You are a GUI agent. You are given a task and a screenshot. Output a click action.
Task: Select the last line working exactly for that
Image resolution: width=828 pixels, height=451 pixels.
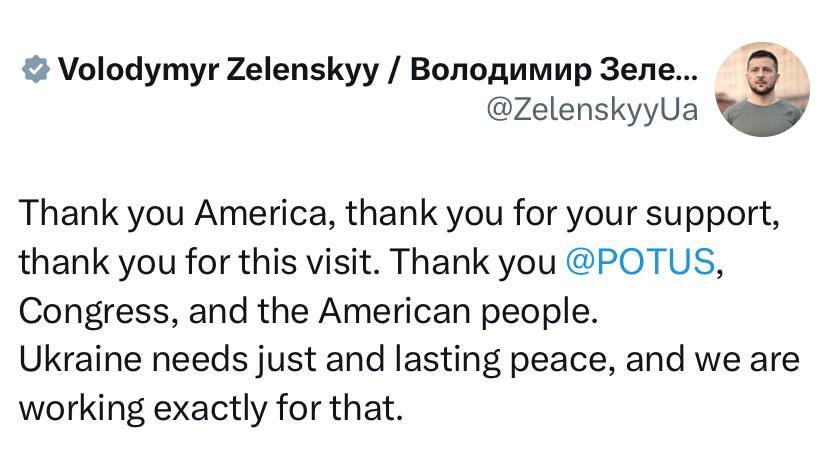211,408
